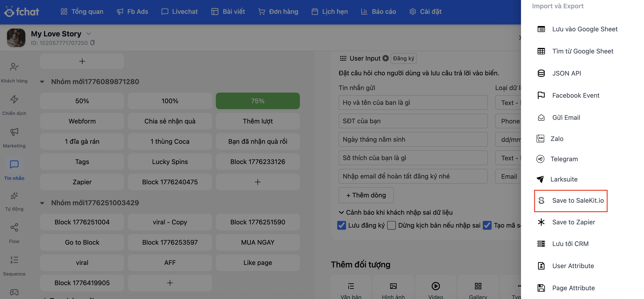Click the Lưu tới CRM server icon
This screenshot has height=299, width=644.
click(541, 243)
